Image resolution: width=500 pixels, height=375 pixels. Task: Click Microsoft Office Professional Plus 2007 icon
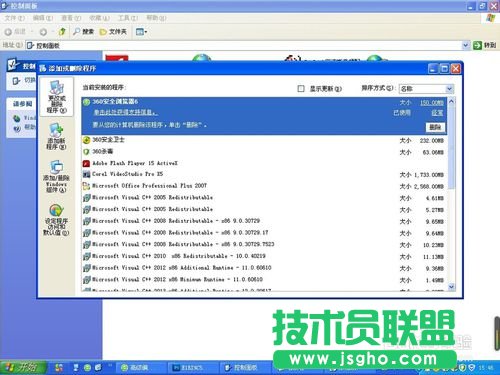coord(86,186)
